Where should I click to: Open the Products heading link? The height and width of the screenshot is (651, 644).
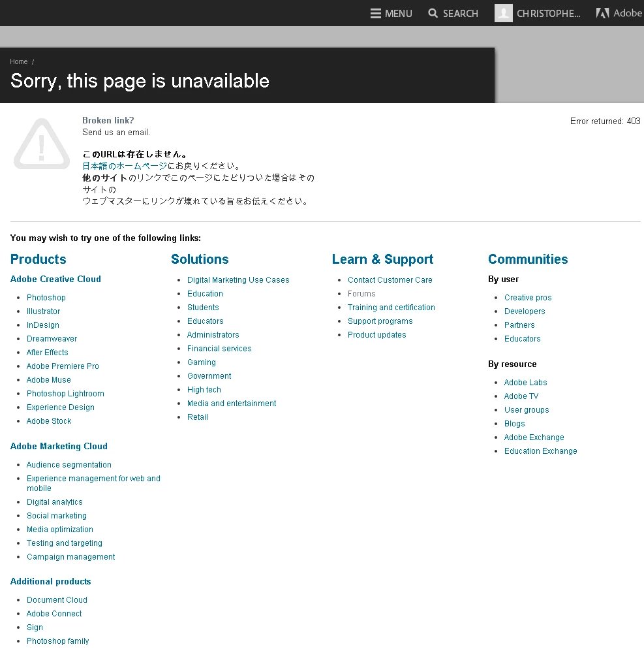pos(38,259)
